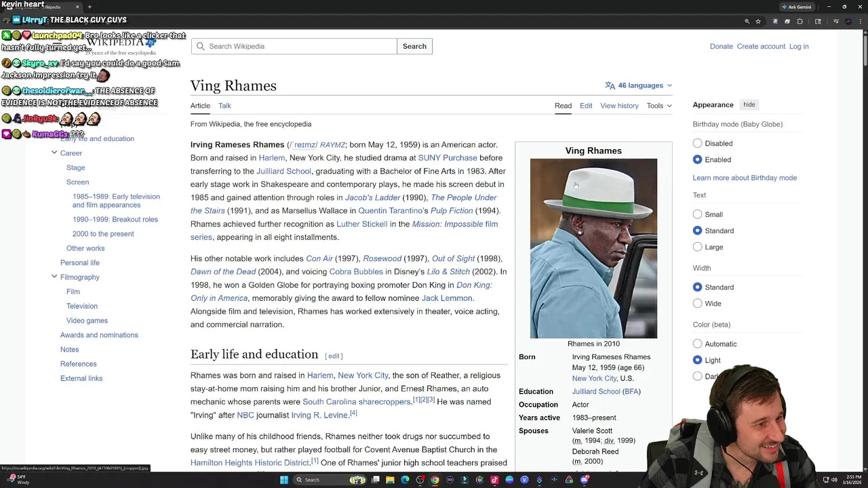Open the Edit tab
Screen dimensions: 868x488
coord(586,106)
